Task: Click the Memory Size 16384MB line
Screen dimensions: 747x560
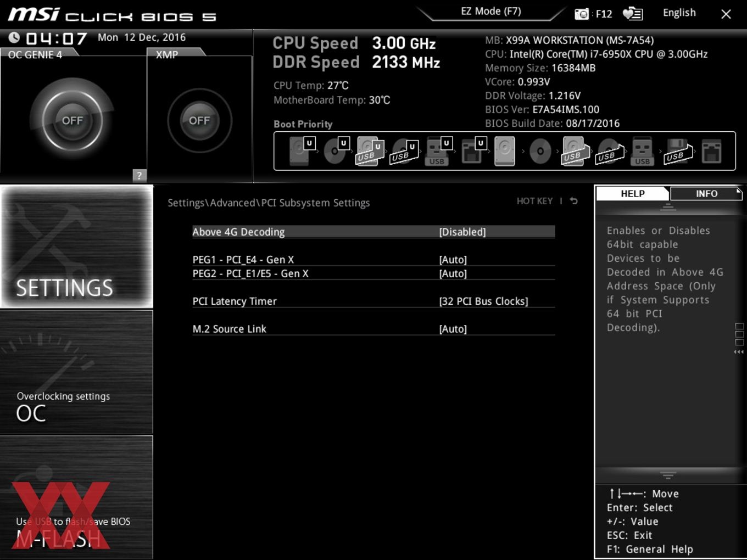Action: pyautogui.click(x=540, y=68)
